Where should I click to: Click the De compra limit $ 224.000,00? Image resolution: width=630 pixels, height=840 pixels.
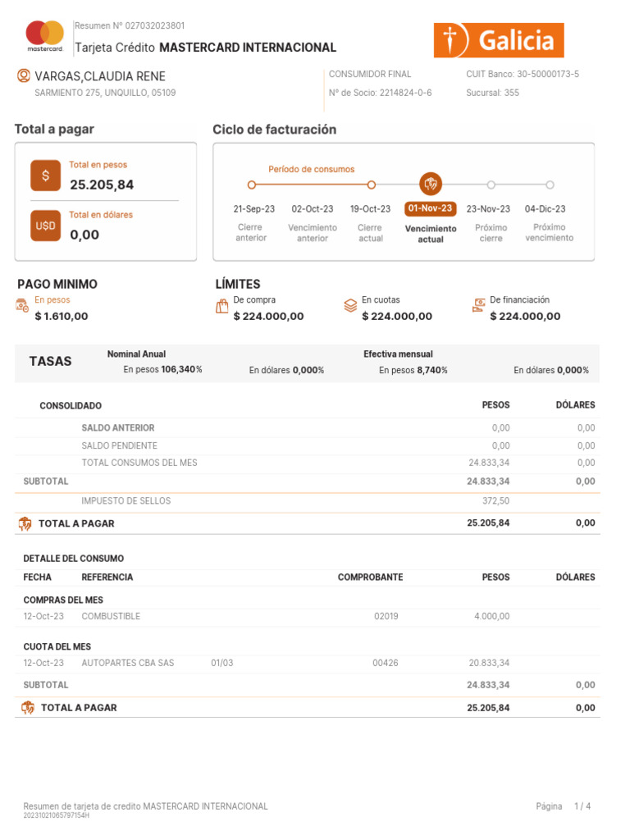268,316
